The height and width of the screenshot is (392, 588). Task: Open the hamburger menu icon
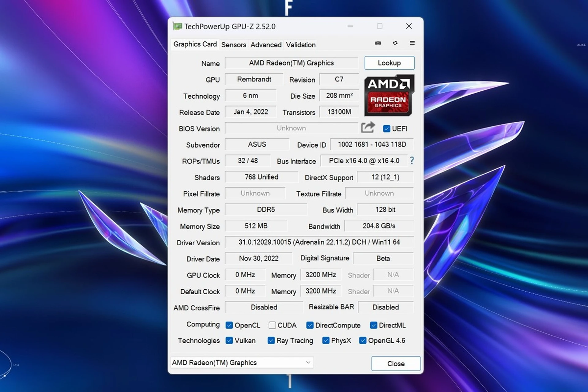pyautogui.click(x=412, y=43)
